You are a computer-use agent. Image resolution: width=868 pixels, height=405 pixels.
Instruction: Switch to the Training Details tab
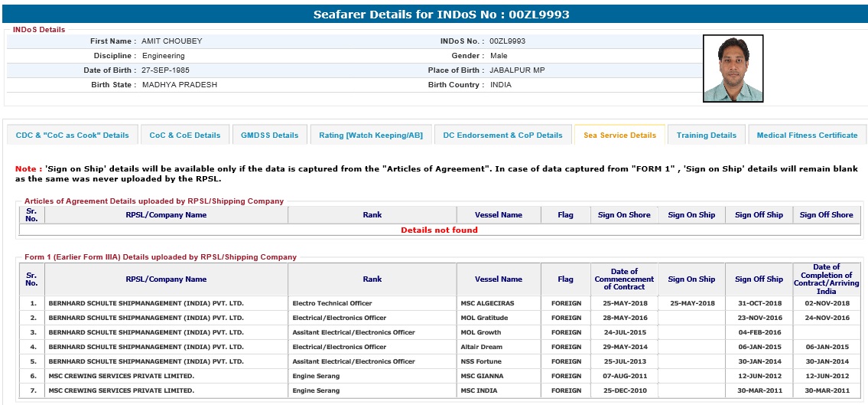(707, 135)
